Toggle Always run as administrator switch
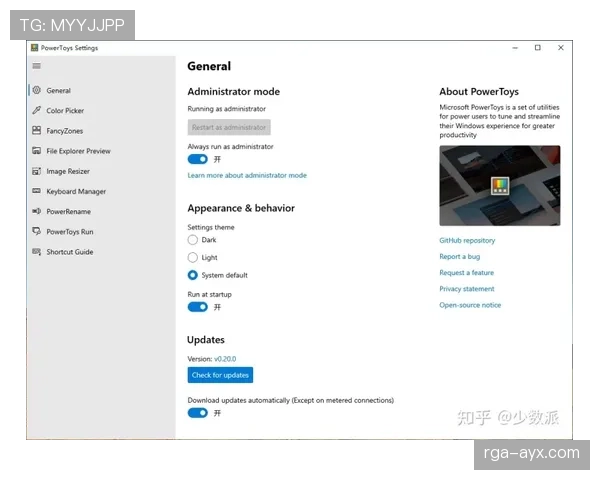The image size is (600, 480). pyautogui.click(x=198, y=159)
